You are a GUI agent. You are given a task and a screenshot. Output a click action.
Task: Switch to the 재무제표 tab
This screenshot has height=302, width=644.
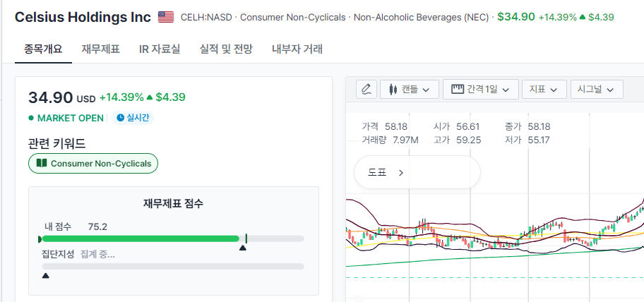pos(100,49)
